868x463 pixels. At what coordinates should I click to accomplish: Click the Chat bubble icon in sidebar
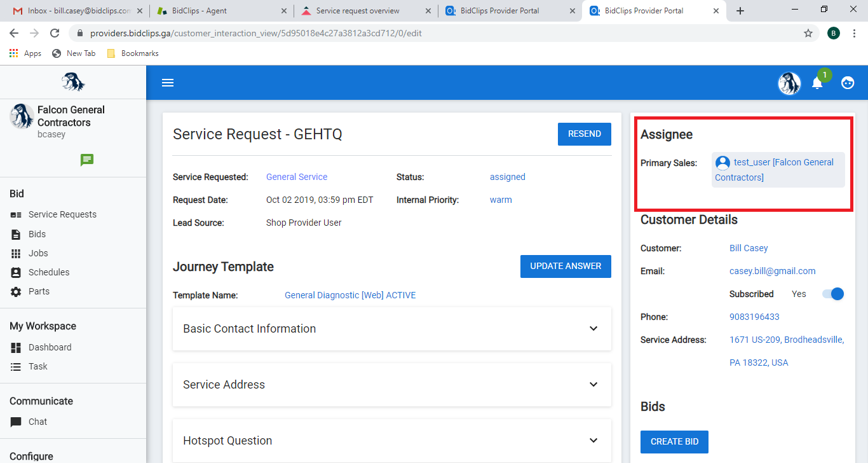(16, 422)
